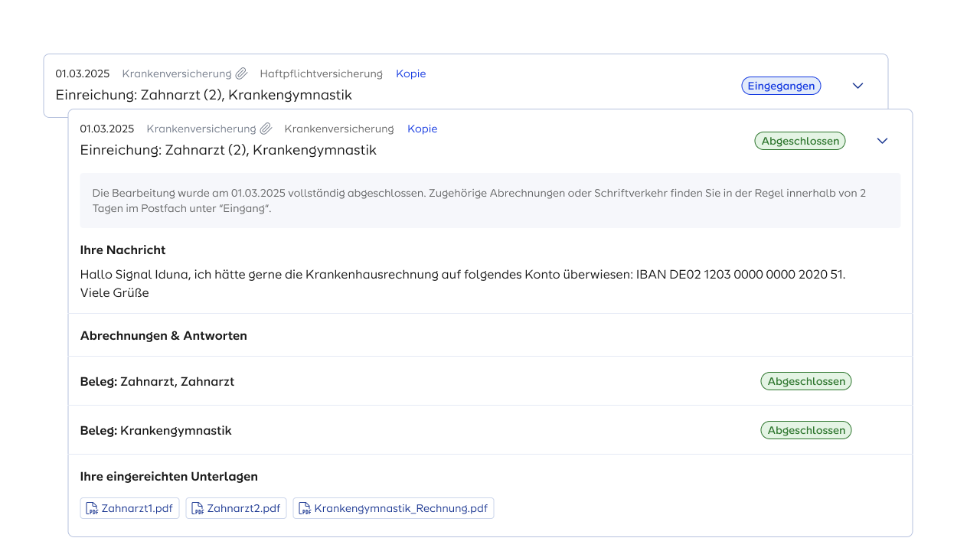The height and width of the screenshot is (551, 980).
Task: Open the Zahnarzt1.pdf file
Action: [x=136, y=508]
